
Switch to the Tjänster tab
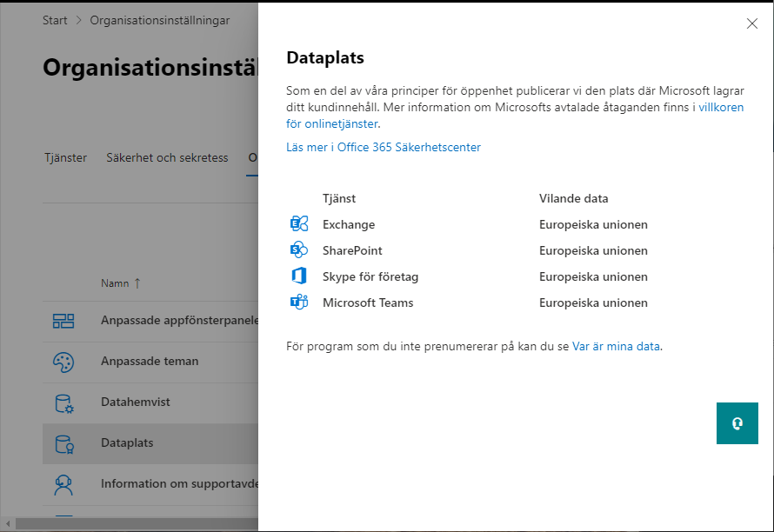(x=66, y=158)
